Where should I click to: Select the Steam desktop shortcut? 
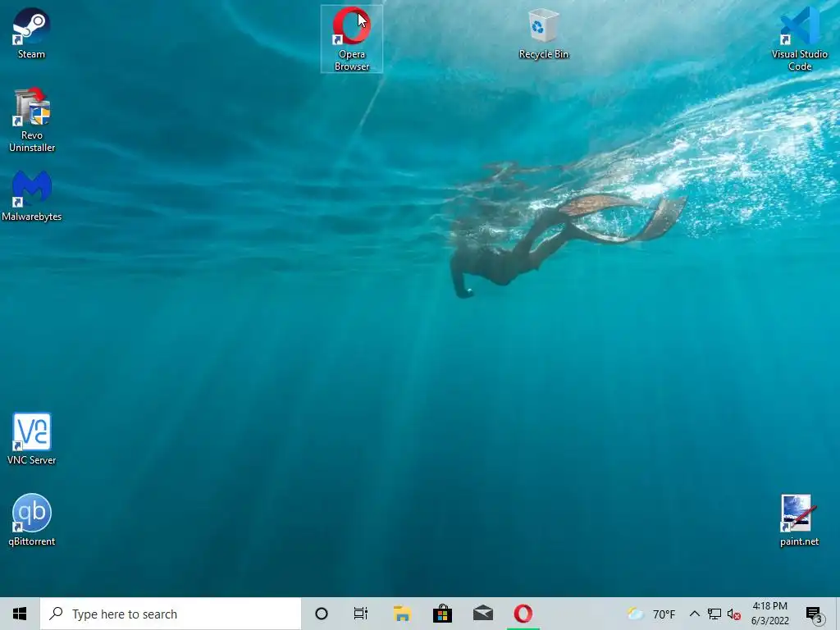[x=32, y=33]
